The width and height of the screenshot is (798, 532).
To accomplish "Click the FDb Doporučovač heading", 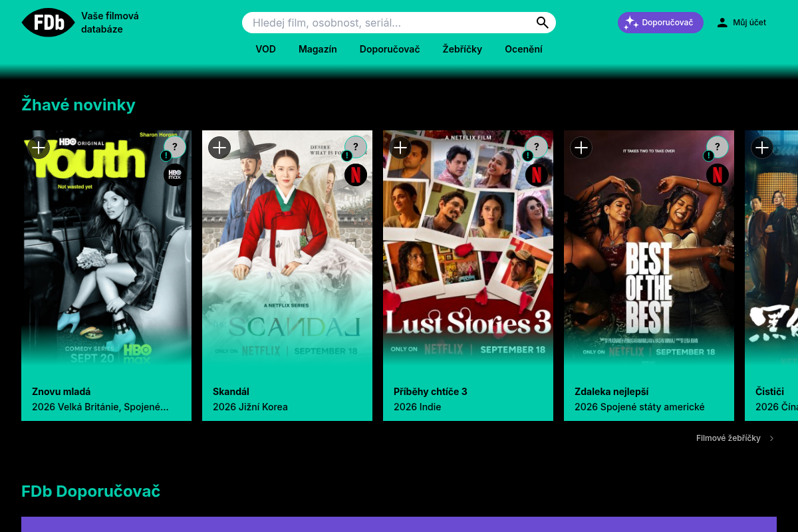I will pyautogui.click(x=90, y=491).
